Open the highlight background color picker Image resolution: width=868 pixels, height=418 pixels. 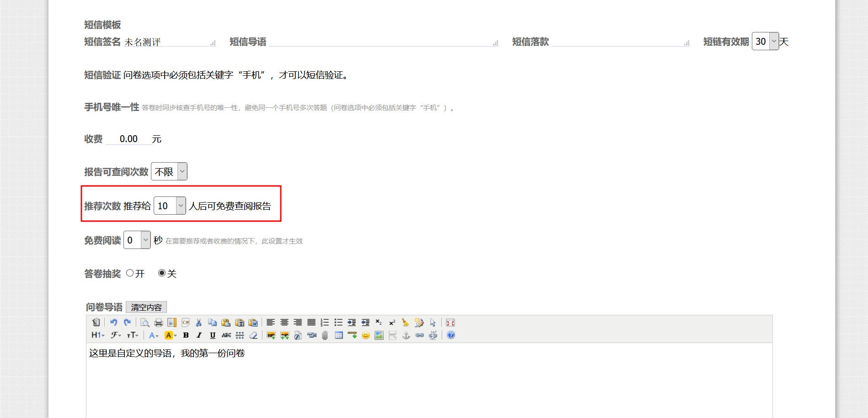point(171,335)
